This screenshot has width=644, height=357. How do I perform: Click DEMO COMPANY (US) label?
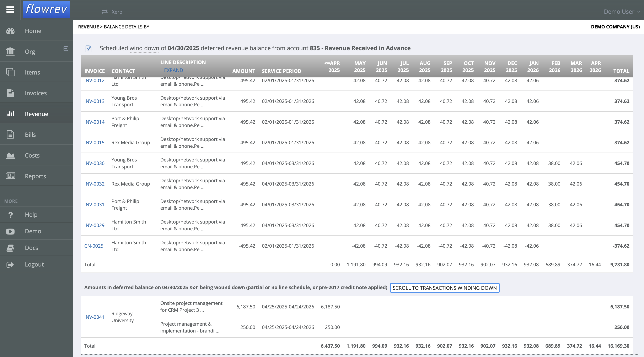click(615, 27)
